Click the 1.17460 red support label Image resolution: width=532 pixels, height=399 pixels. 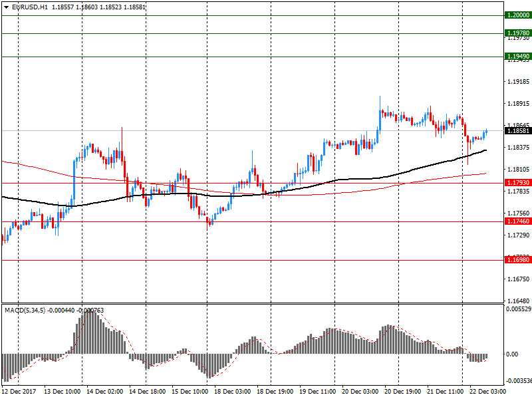518,221
